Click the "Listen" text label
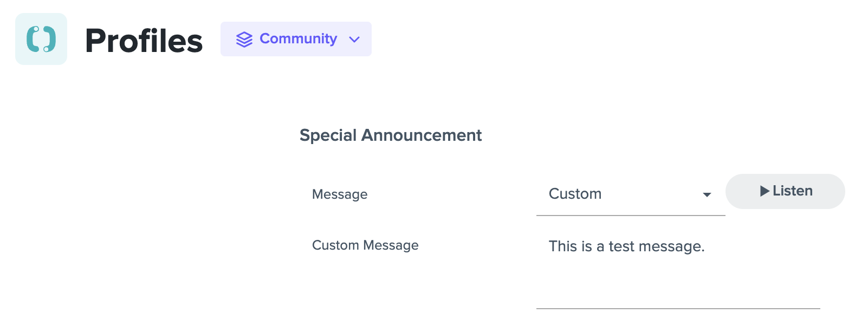This screenshot has width=868, height=326. pyautogui.click(x=793, y=191)
